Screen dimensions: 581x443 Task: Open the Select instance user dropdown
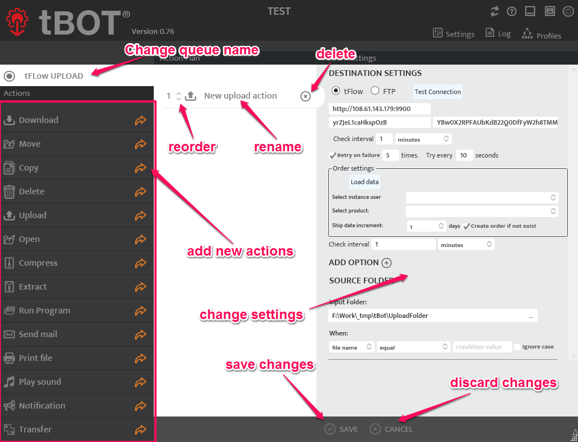482,197
